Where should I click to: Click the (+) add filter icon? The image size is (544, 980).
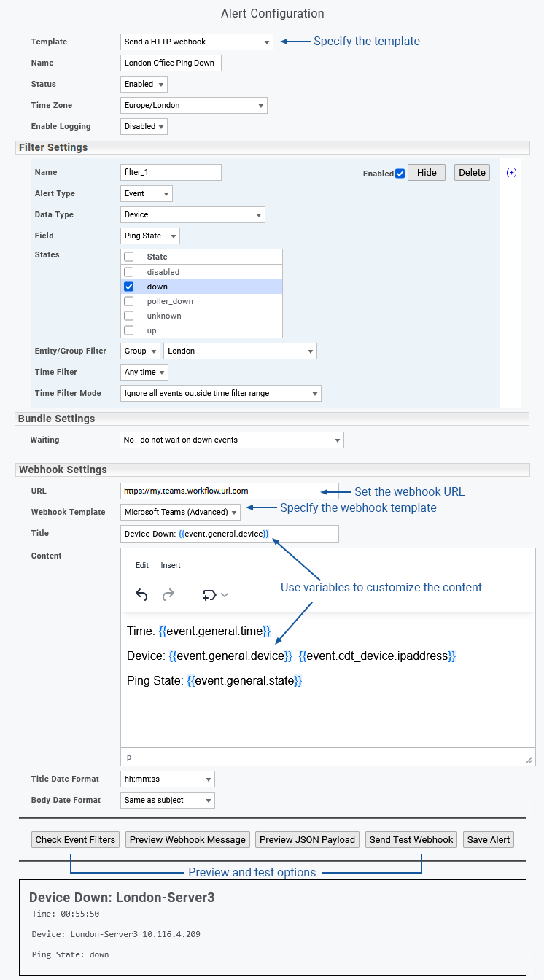click(x=511, y=173)
